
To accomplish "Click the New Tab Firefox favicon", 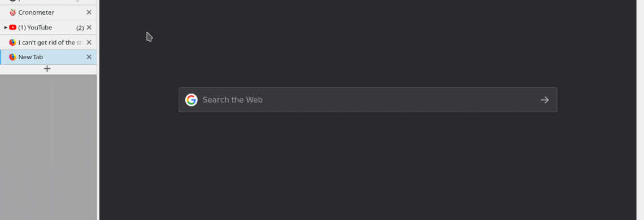I will point(12,57).
